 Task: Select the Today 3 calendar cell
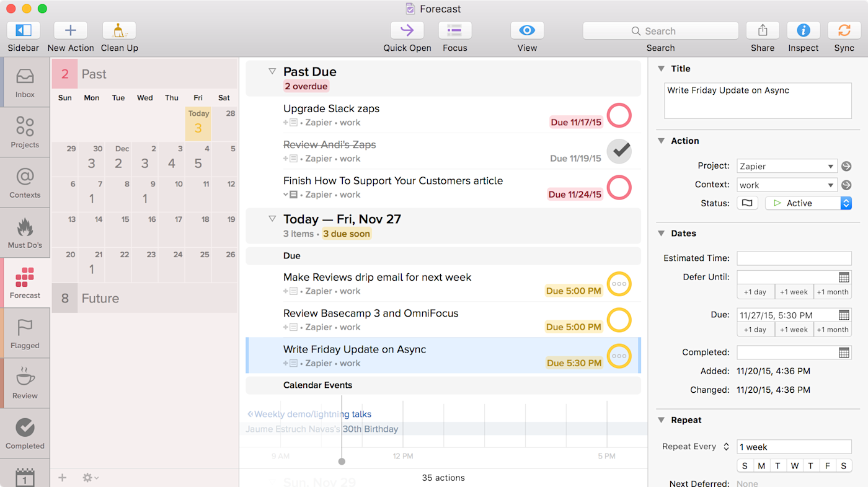coord(198,124)
